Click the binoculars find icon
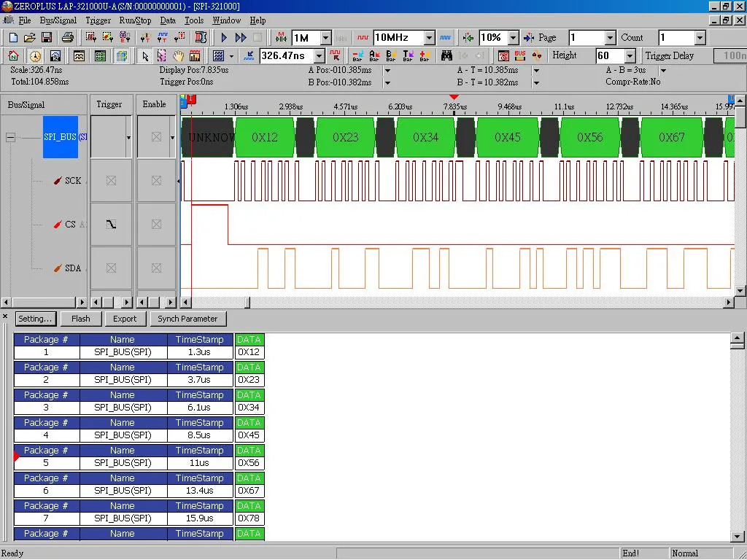This screenshot has height=560, width=747. coord(446,55)
